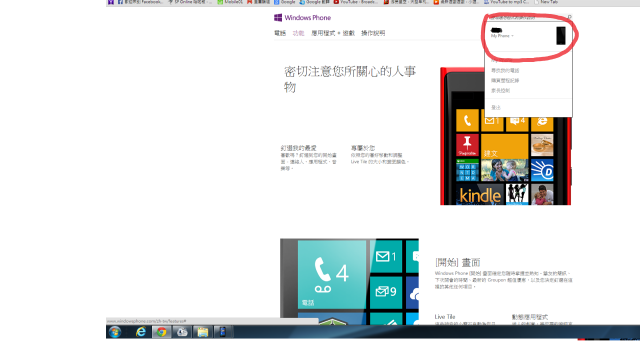Viewport: 640px width, 360px height.
Task: Click the Windows Phone logo
Action: pyautogui.click(x=302, y=18)
